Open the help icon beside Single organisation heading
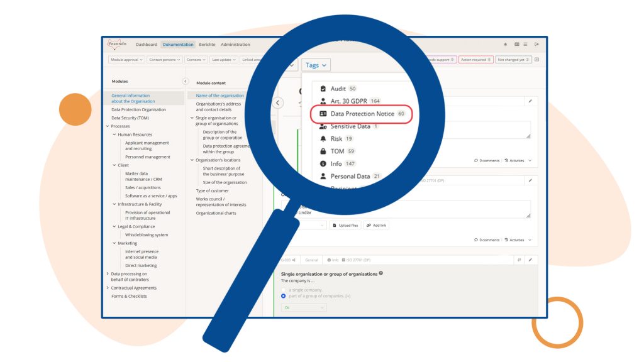Viewport: 644px width, 362px height. [x=381, y=273]
